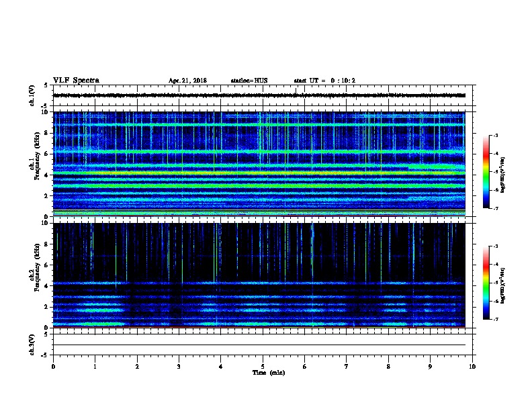This screenshot has height=411, width=532.
Task: Select the "start UT = 0:10:2" header text
Action: (324, 81)
